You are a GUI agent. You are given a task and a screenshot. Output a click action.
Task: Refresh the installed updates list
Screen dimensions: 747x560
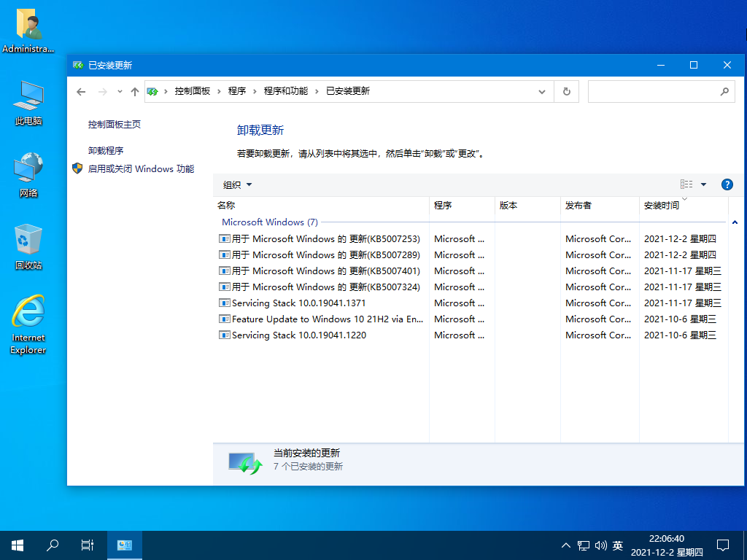(x=566, y=91)
